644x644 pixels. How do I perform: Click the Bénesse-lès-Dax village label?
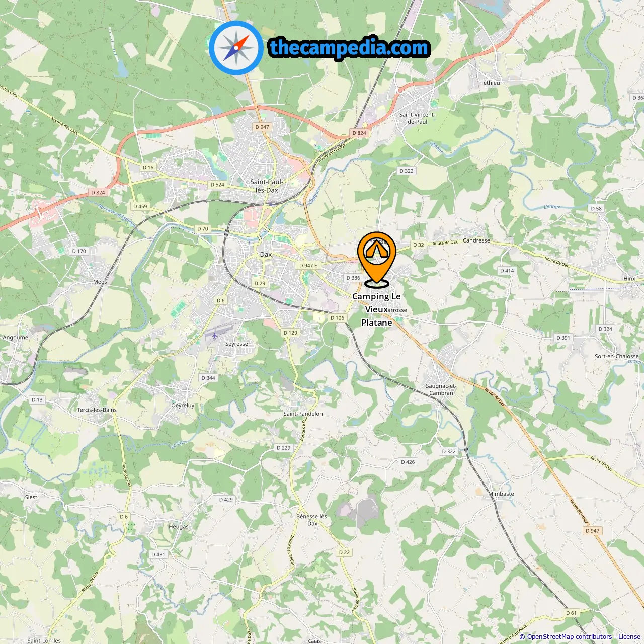pyautogui.click(x=312, y=520)
